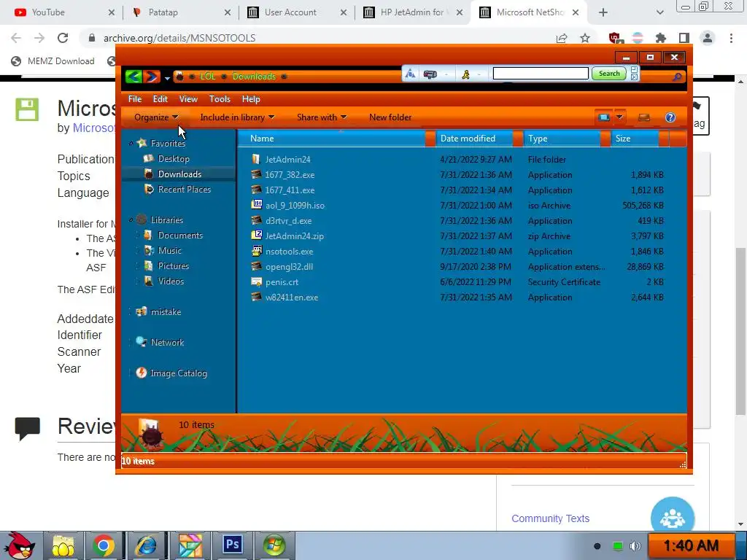The height and width of the screenshot is (560, 747).
Task: Expand the Include in library dropdown
Action: (237, 117)
